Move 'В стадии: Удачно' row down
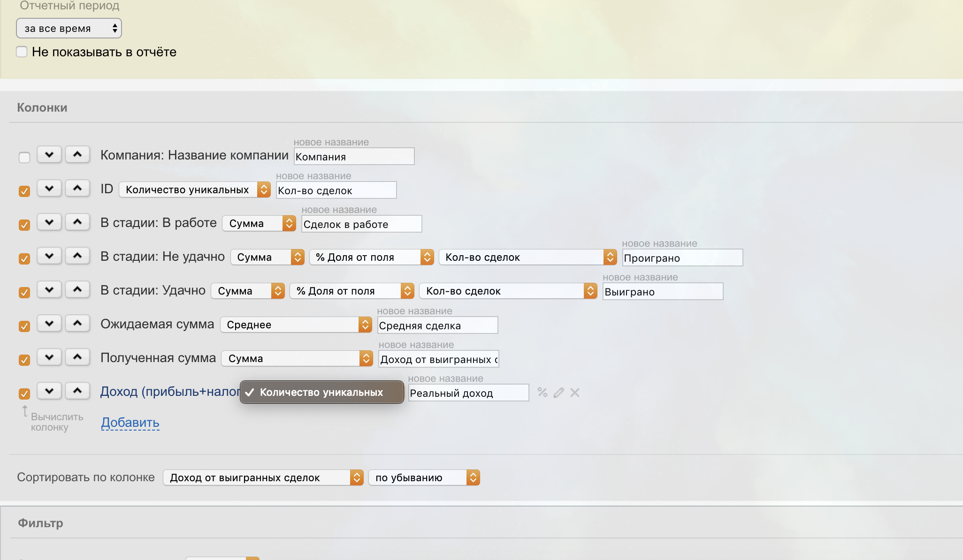The height and width of the screenshot is (560, 963). click(49, 290)
